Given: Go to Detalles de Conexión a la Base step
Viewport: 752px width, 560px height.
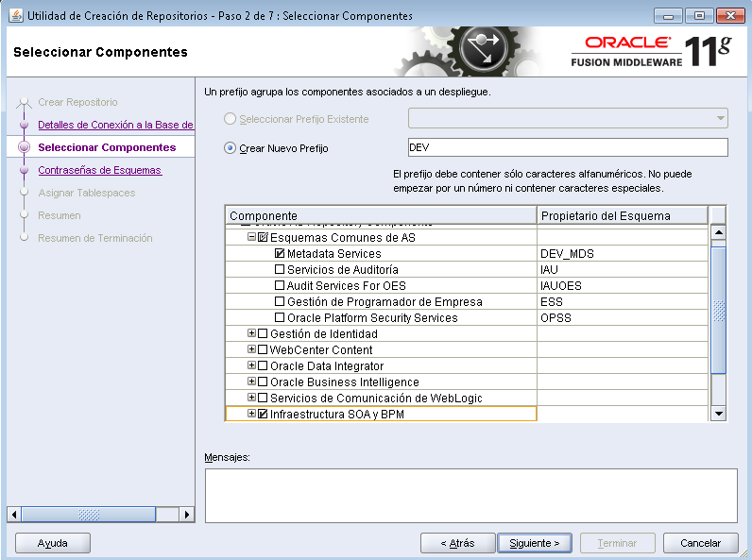Looking at the screenshot, I should [115, 125].
